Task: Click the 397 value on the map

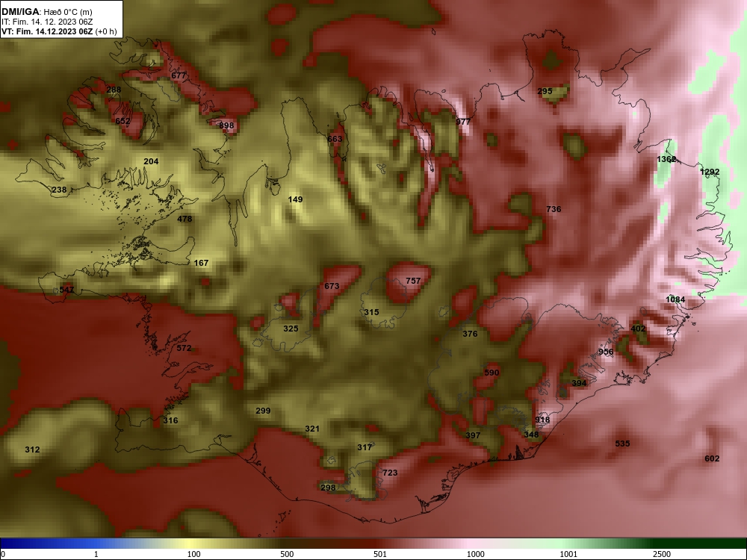Action: click(473, 435)
